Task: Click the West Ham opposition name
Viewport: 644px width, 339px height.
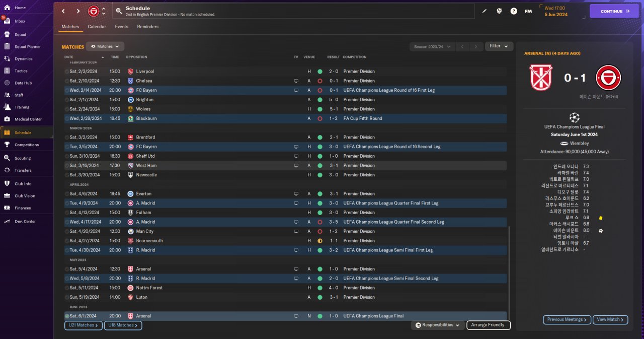Action: pos(146,165)
